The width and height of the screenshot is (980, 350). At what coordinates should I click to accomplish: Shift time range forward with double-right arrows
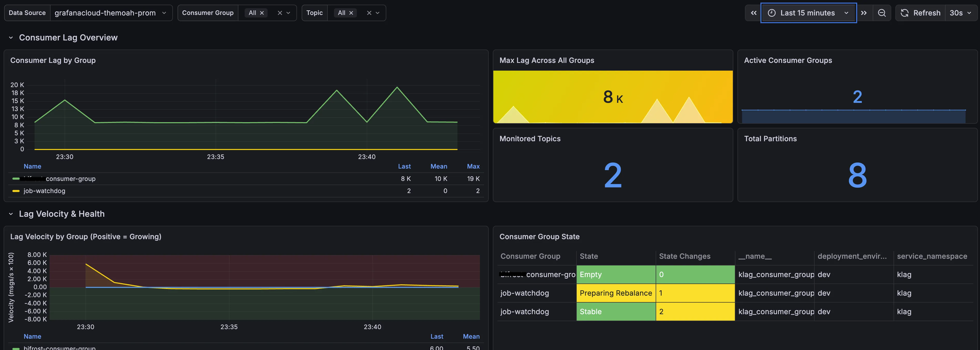tap(864, 13)
